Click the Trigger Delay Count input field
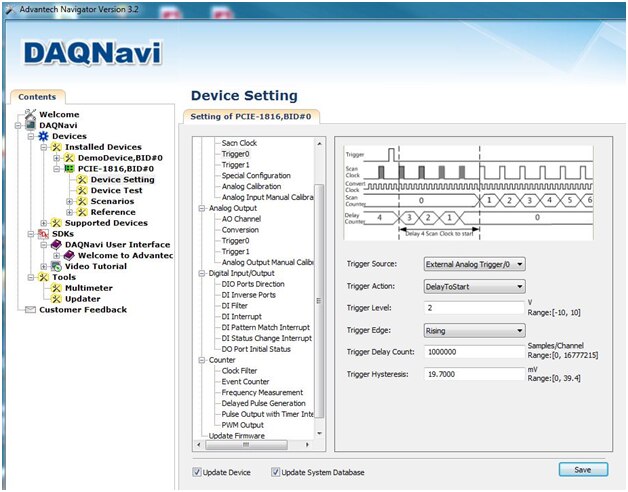This screenshot has height=492, width=628. point(474,352)
